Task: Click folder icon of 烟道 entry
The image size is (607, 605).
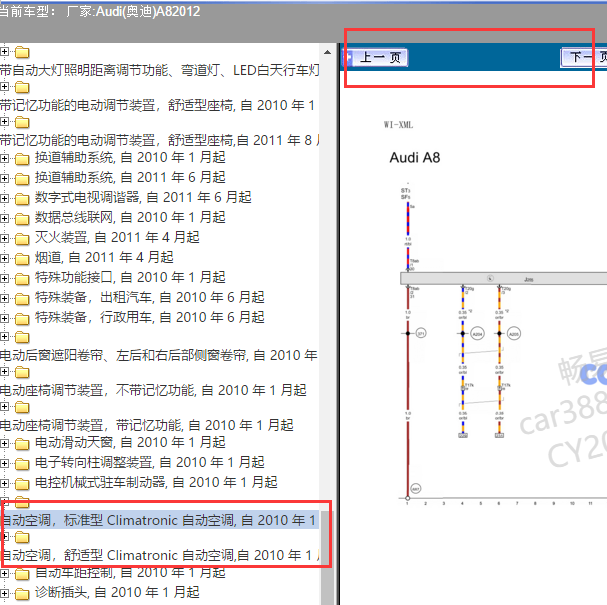Action: coord(22,259)
